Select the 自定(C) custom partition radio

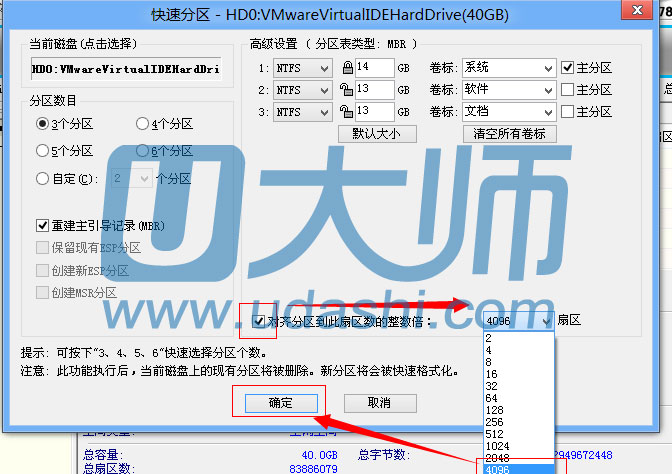click(x=42, y=179)
